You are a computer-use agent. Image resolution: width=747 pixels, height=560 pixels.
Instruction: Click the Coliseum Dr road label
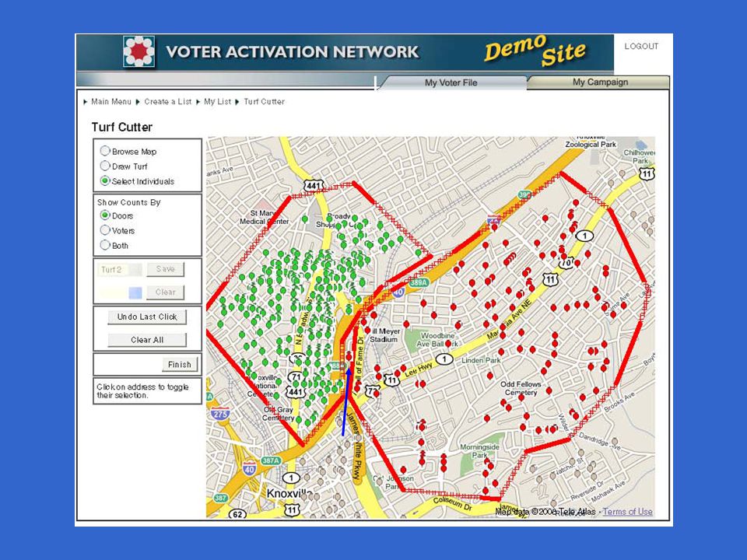(x=453, y=504)
